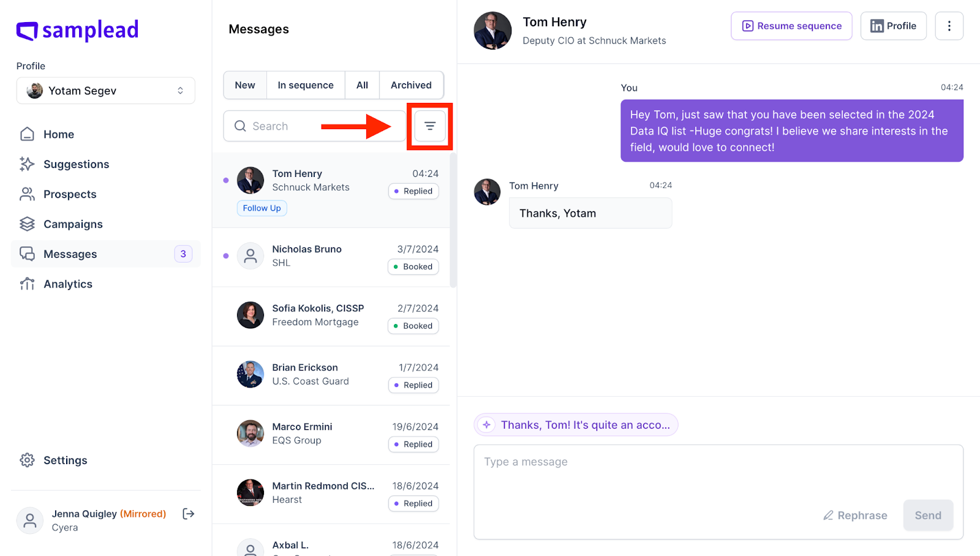
Task: Open Tom Henry LinkedIn Profile
Action: click(x=894, y=26)
